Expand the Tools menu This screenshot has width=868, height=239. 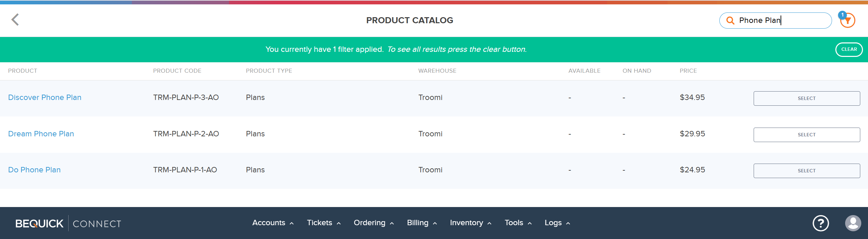(518, 223)
